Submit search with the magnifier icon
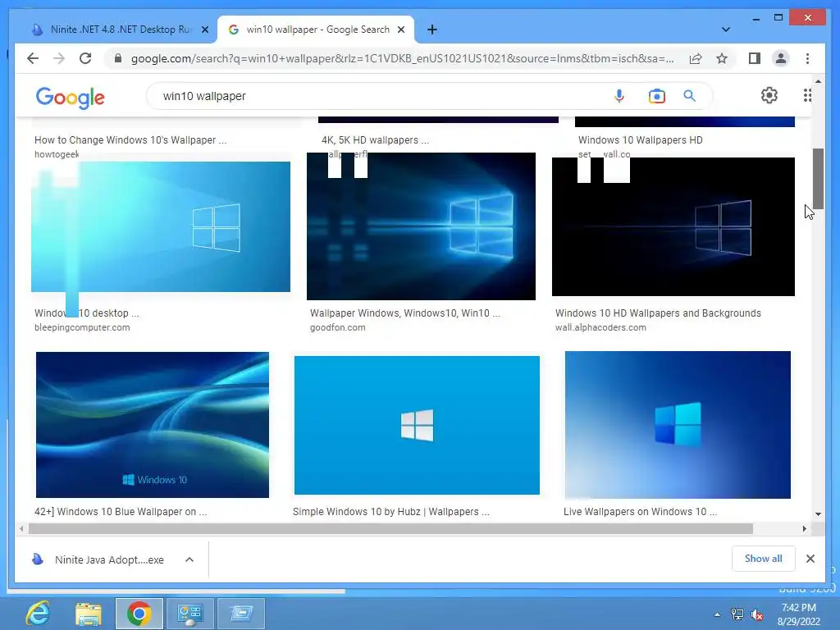 point(689,96)
